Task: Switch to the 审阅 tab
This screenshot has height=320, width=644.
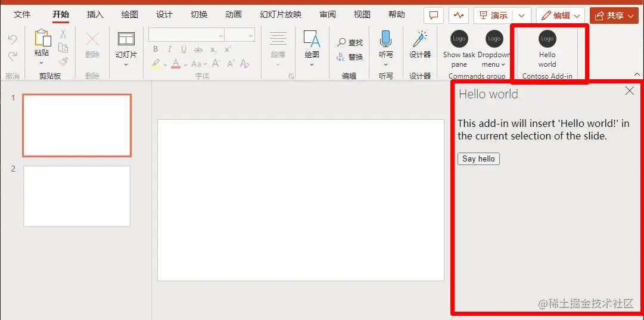Action: [328, 15]
